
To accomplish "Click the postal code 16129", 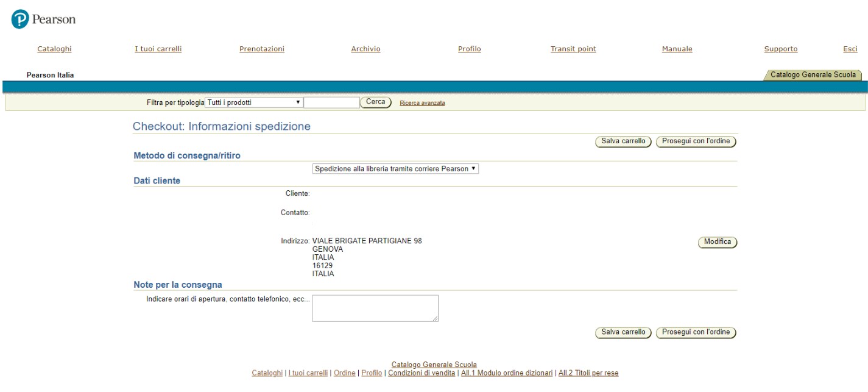I will (x=323, y=266).
